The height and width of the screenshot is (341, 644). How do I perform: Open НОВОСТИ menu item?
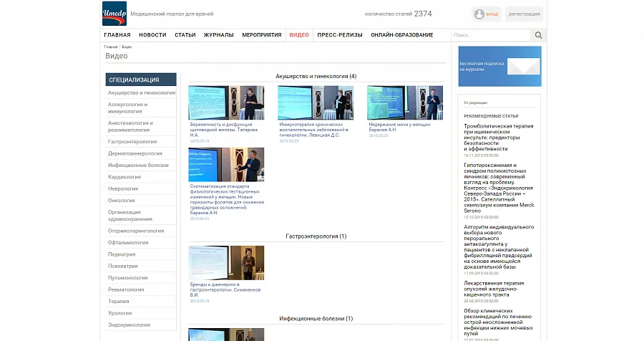[152, 35]
